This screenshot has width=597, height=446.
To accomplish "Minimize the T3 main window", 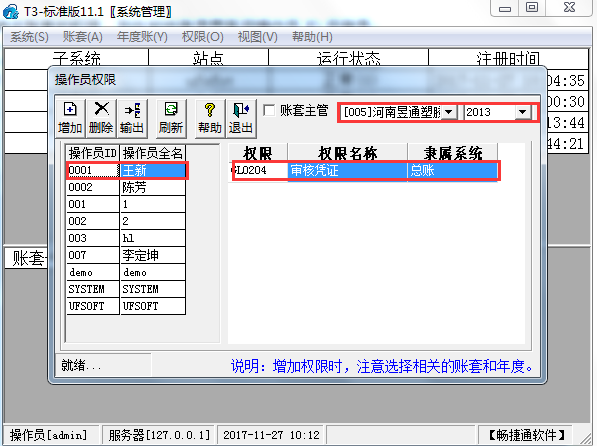I will pyautogui.click(x=504, y=8).
